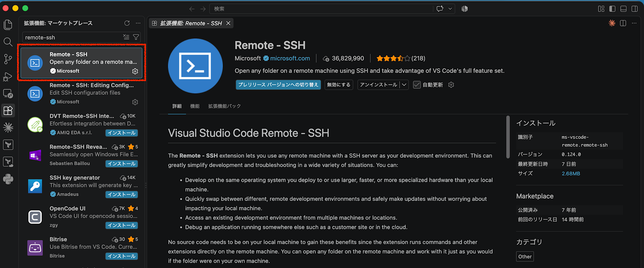Open the extension settings gear beside auto update
The image size is (644, 268).
[451, 85]
